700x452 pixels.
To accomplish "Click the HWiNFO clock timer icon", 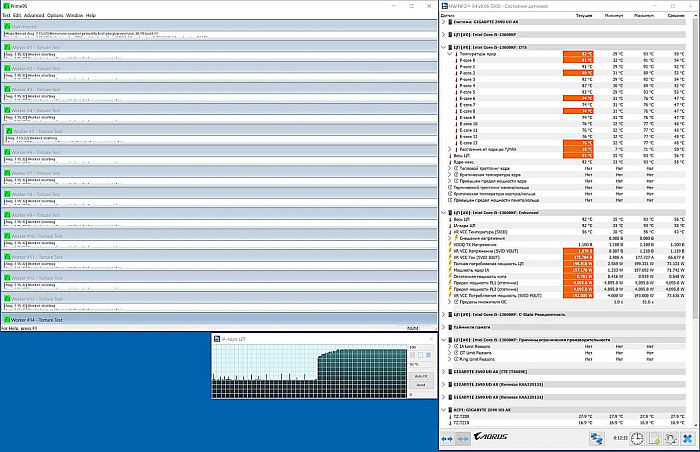I will coord(637,439).
